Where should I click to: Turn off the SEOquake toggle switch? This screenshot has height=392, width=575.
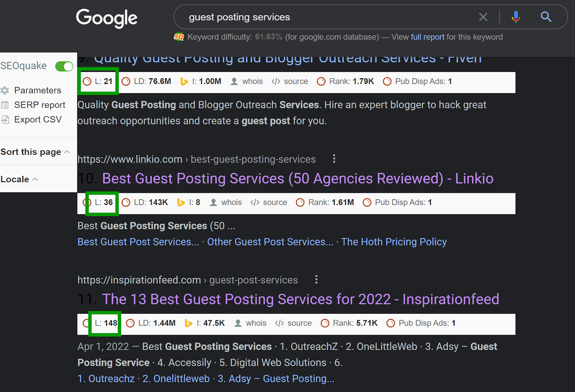tap(64, 66)
